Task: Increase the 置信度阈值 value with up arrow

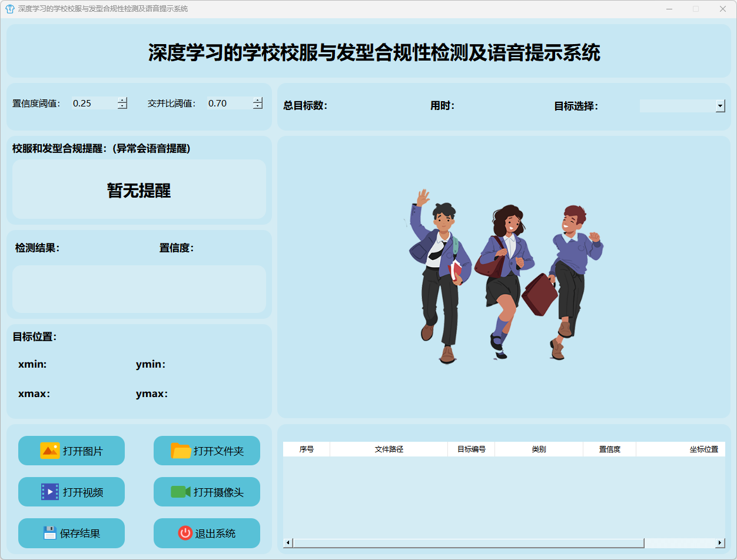Action: click(x=122, y=100)
